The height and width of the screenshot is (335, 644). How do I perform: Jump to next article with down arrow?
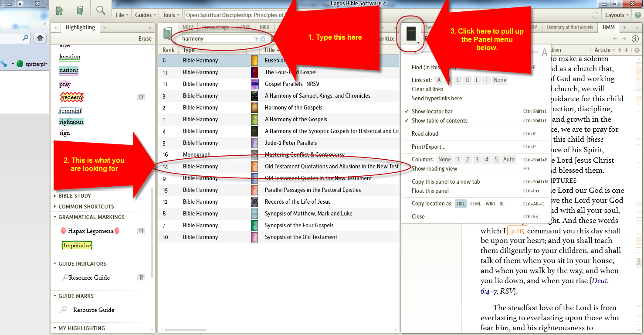(627, 50)
